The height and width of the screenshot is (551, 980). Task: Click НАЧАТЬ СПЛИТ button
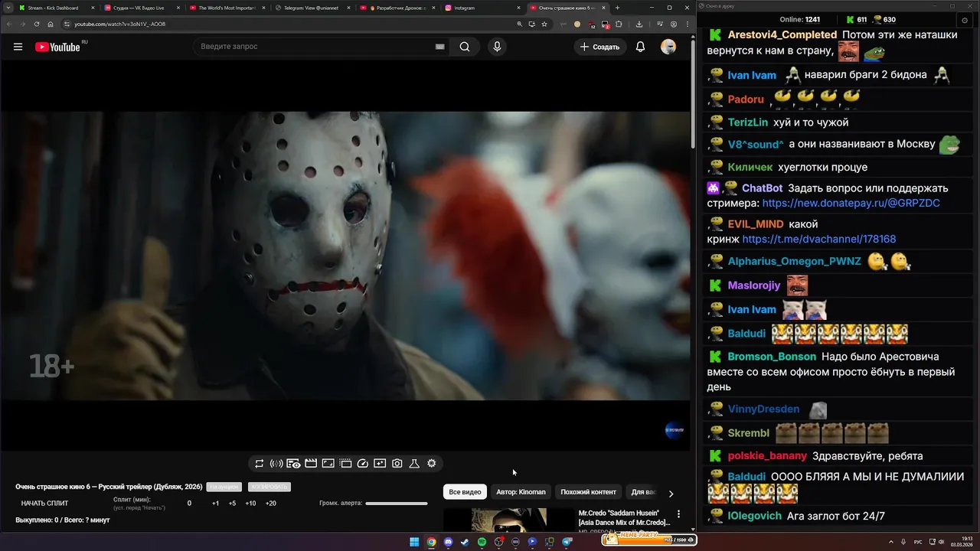pyautogui.click(x=44, y=504)
